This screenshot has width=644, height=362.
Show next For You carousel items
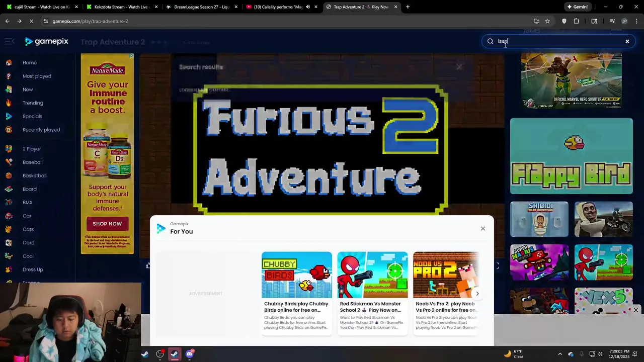click(477, 294)
